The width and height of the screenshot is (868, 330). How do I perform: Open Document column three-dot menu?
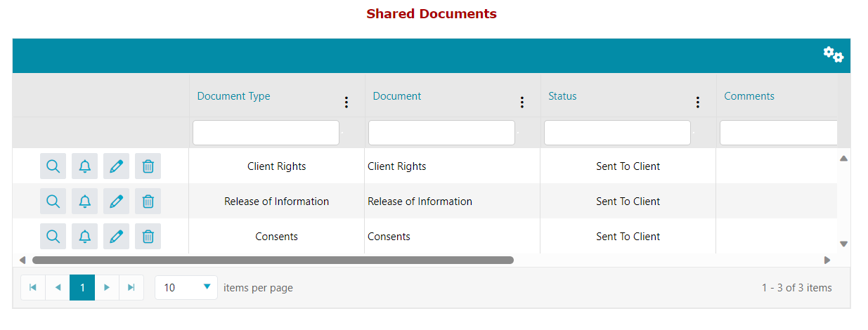point(522,103)
